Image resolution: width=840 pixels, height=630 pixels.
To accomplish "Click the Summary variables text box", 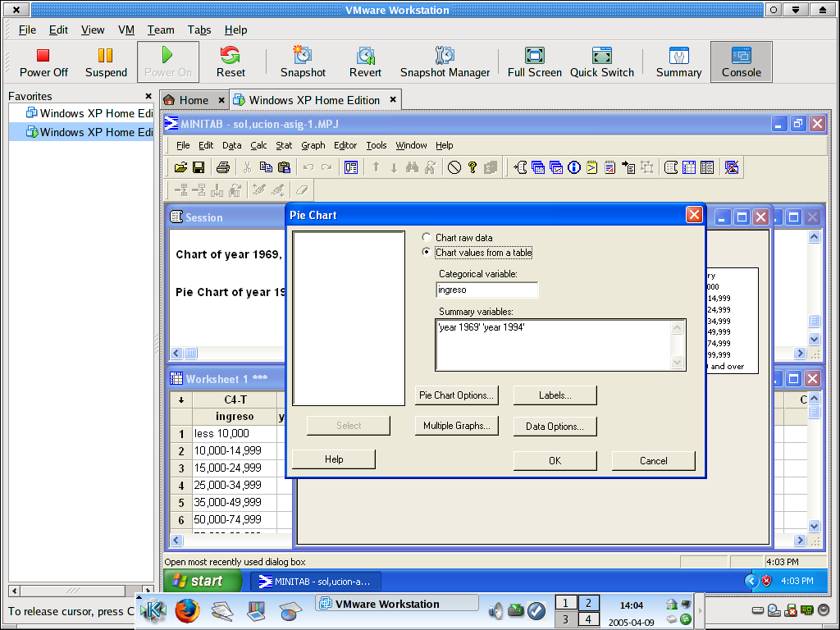I will [555, 345].
